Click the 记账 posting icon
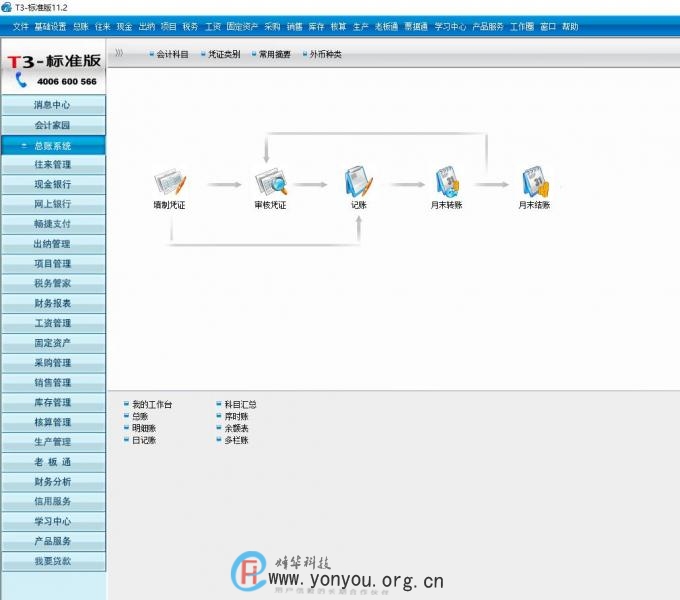 click(359, 181)
